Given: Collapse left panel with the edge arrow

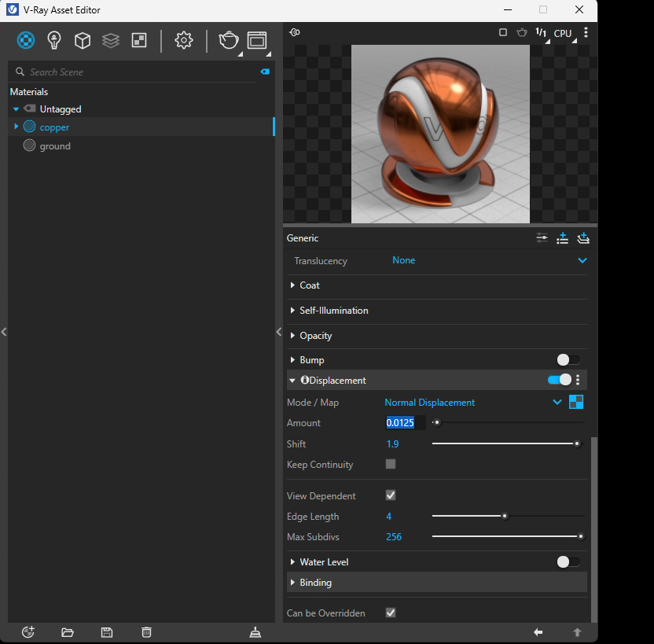Looking at the screenshot, I should [4, 332].
